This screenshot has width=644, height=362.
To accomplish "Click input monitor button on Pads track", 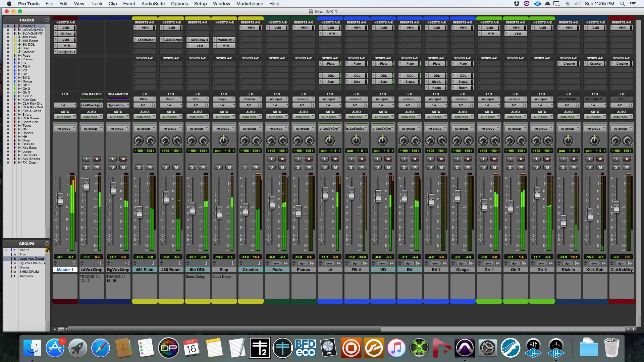I will click(272, 159).
